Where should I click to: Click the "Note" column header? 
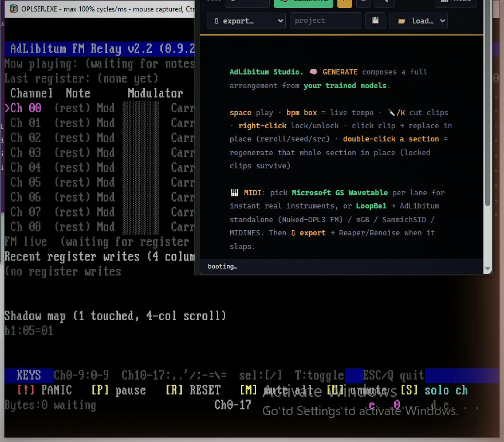[x=78, y=93]
